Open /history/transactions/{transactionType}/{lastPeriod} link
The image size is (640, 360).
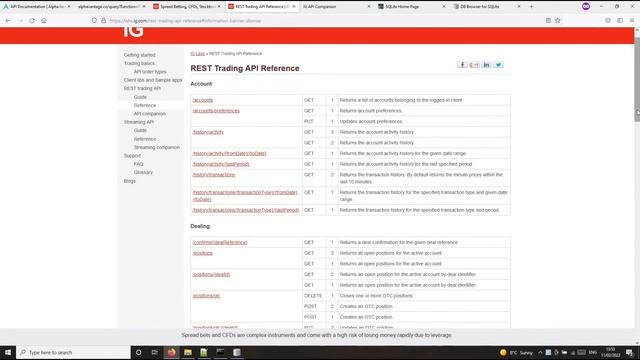tap(246, 210)
